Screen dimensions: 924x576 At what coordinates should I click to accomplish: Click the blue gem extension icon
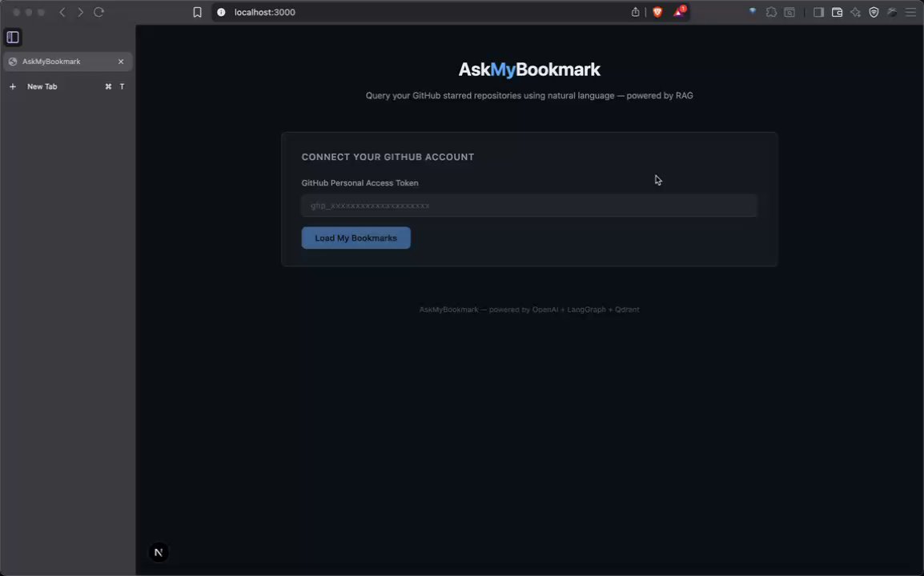point(753,12)
